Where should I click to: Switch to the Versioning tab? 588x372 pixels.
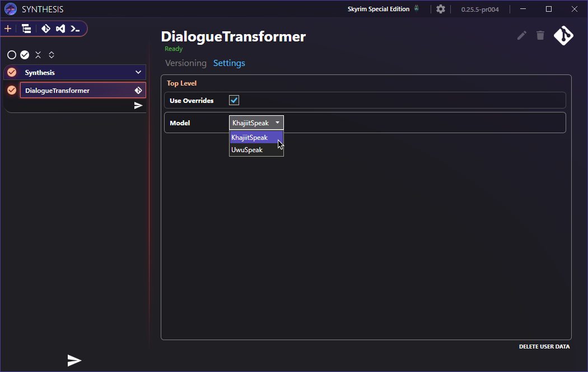click(x=185, y=63)
